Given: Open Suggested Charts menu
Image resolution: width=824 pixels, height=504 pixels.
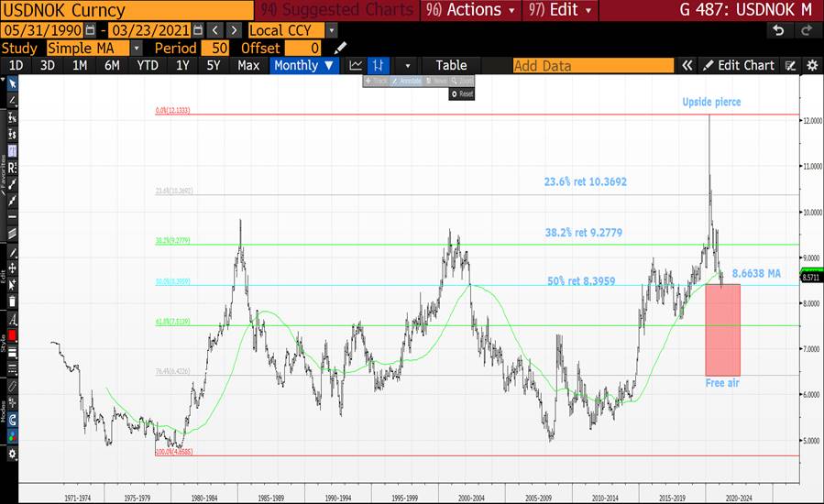Looking at the screenshot, I should (x=337, y=10).
